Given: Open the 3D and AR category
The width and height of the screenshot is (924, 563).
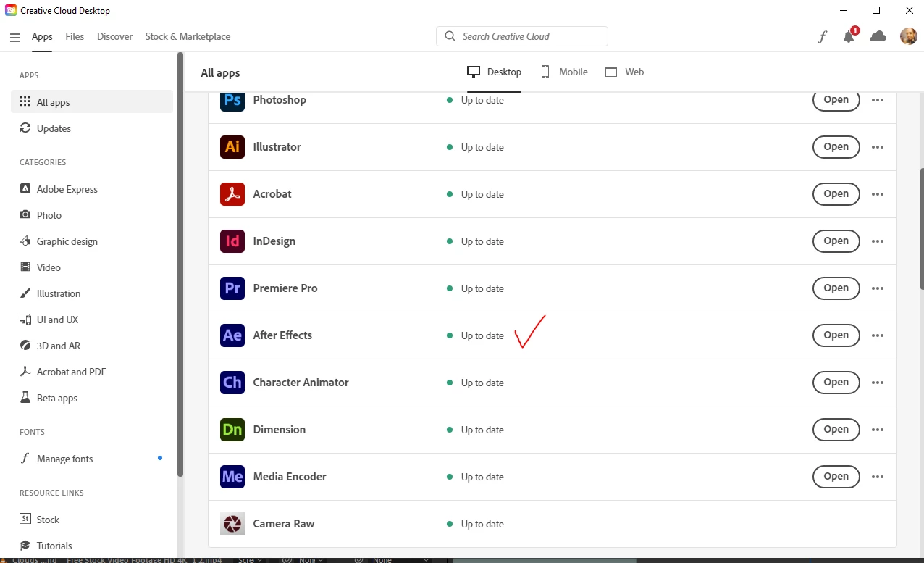Looking at the screenshot, I should pos(92,346).
